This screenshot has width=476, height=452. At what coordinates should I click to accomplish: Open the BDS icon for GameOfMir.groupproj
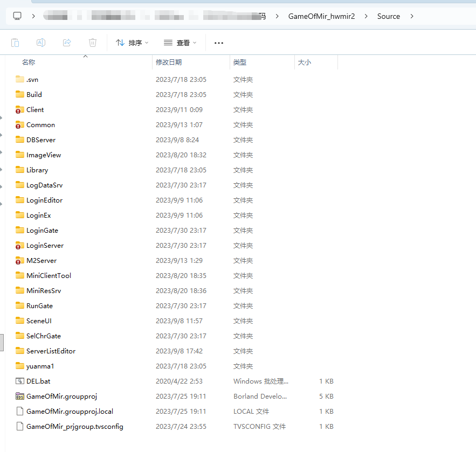pos(20,396)
